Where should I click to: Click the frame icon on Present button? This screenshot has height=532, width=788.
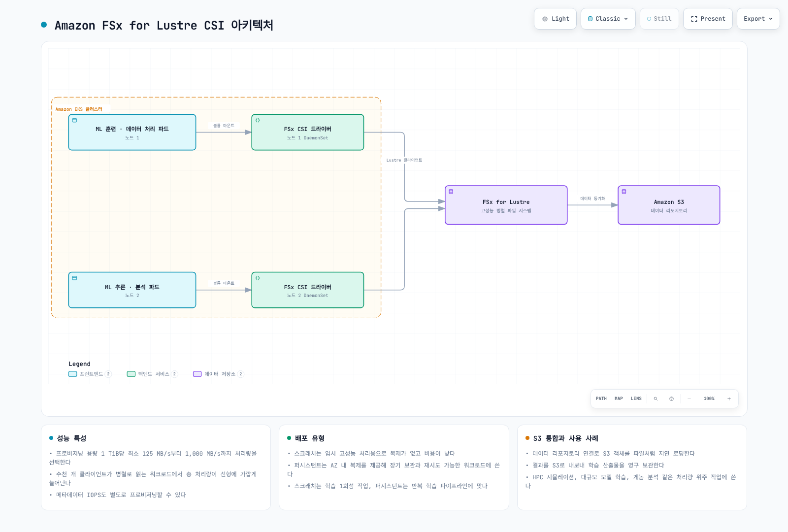[694, 19]
